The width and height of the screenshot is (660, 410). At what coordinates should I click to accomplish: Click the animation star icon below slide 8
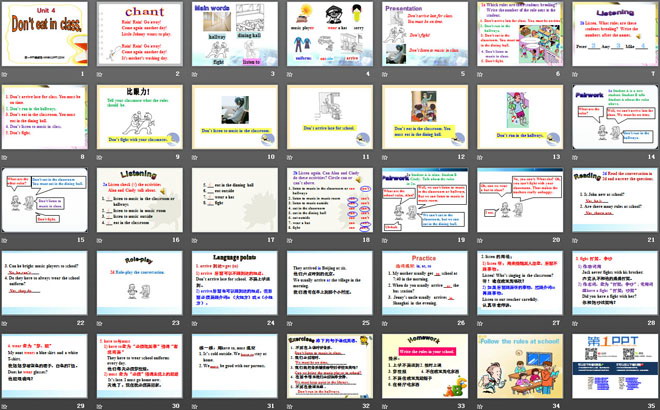[5, 157]
